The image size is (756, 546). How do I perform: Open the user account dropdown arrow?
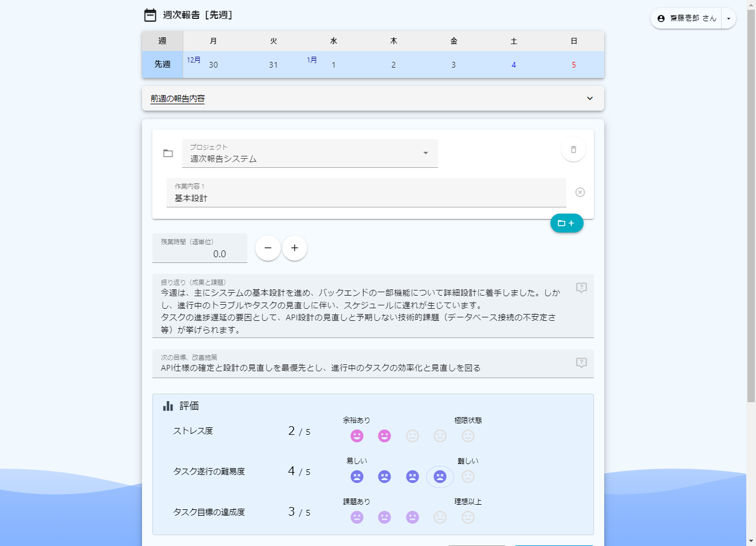pyautogui.click(x=729, y=18)
